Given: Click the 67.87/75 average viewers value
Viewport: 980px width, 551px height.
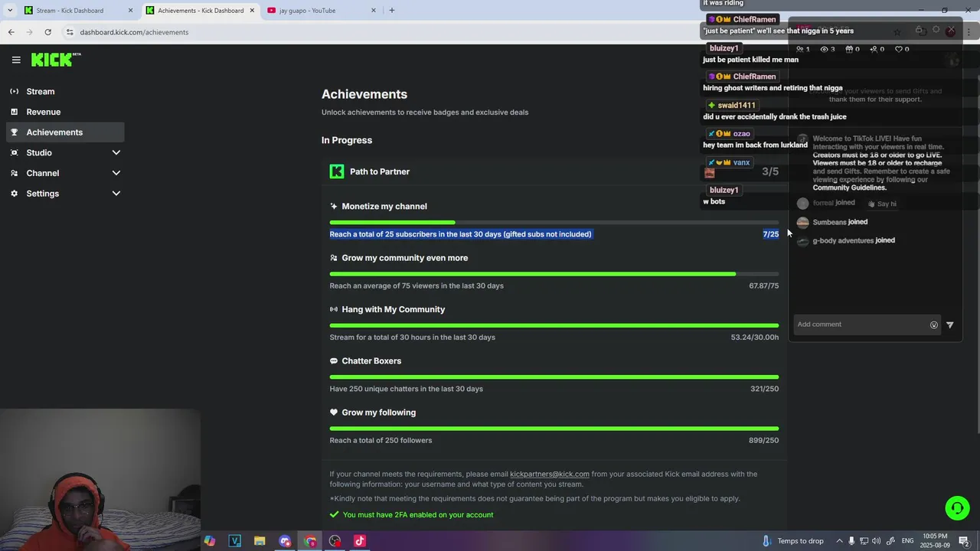Looking at the screenshot, I should coord(763,285).
